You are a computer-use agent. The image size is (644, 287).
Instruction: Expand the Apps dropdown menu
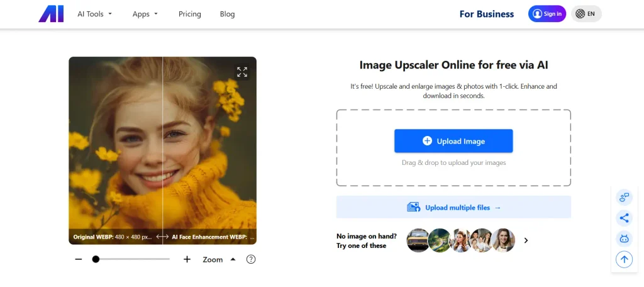pyautogui.click(x=145, y=14)
